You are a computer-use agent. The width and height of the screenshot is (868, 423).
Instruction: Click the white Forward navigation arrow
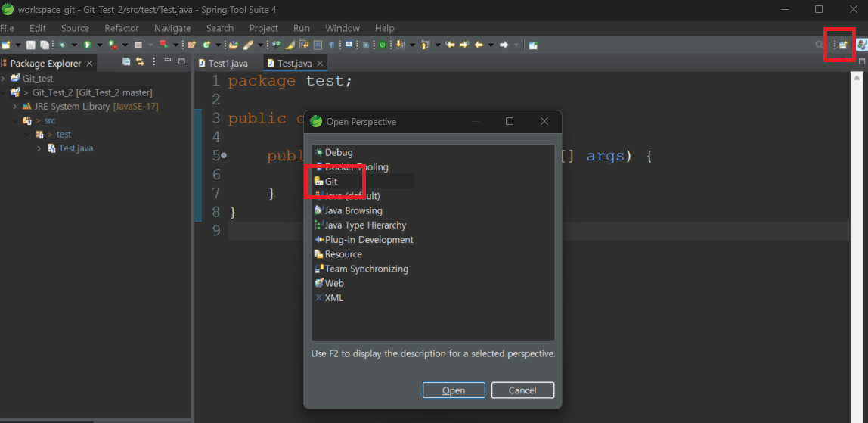[504, 45]
